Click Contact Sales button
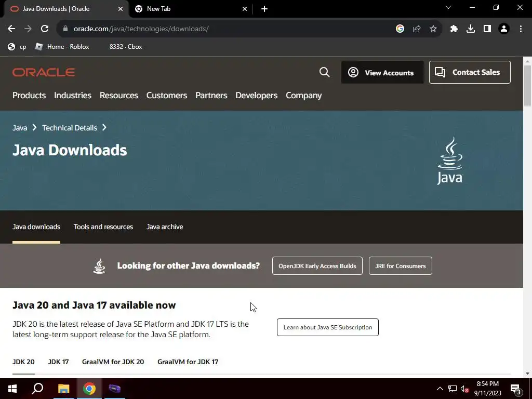Viewport: 532px width, 399px height. point(470,72)
